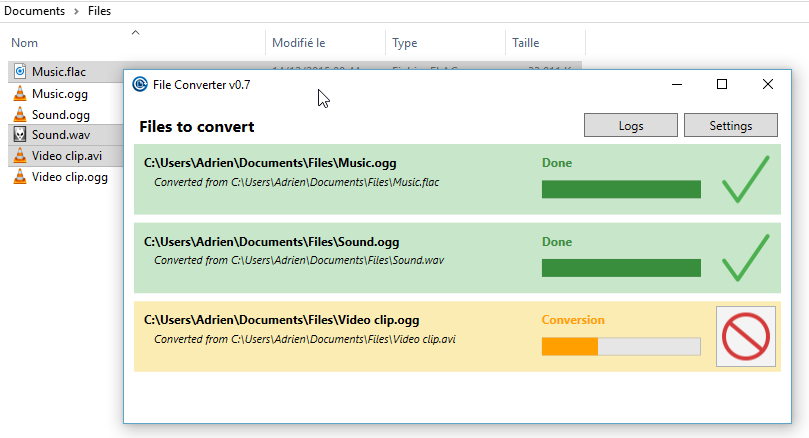Select the Music.flac file icon

[20, 72]
